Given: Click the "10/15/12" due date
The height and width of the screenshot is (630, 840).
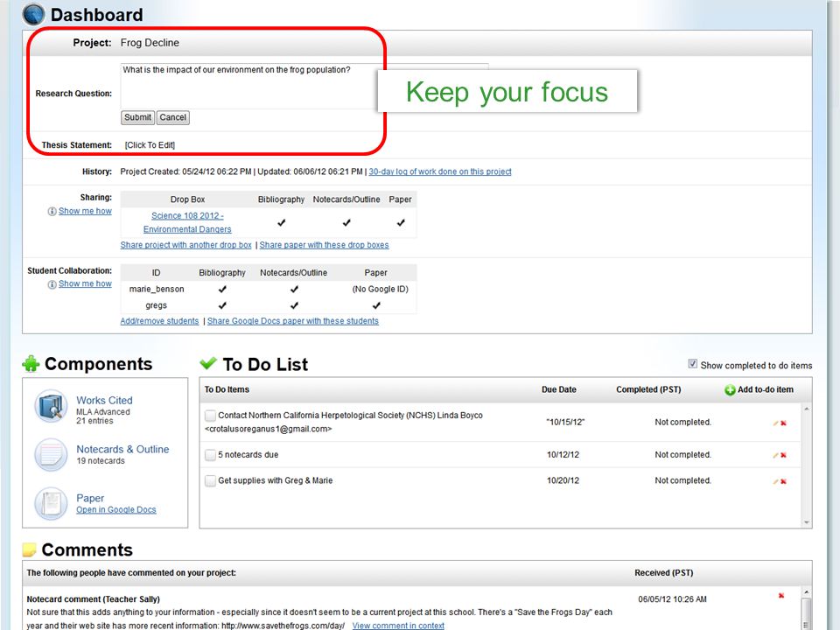Looking at the screenshot, I should pos(565,422).
